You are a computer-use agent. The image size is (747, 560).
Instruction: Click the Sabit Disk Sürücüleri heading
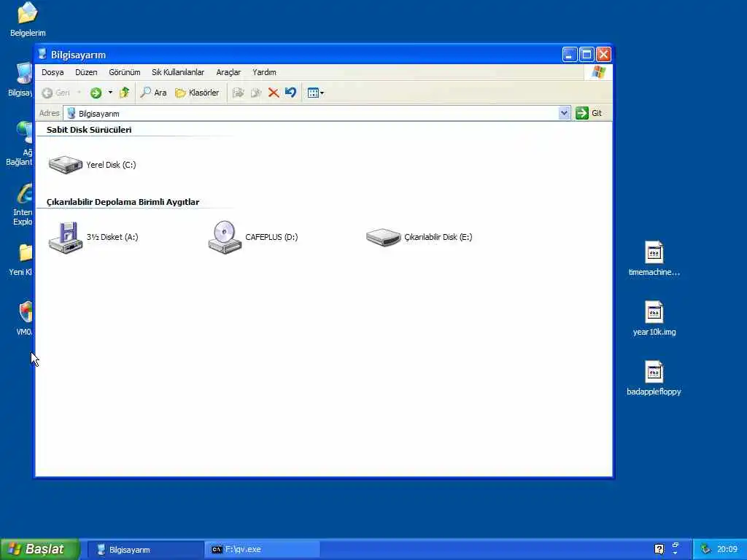89,130
